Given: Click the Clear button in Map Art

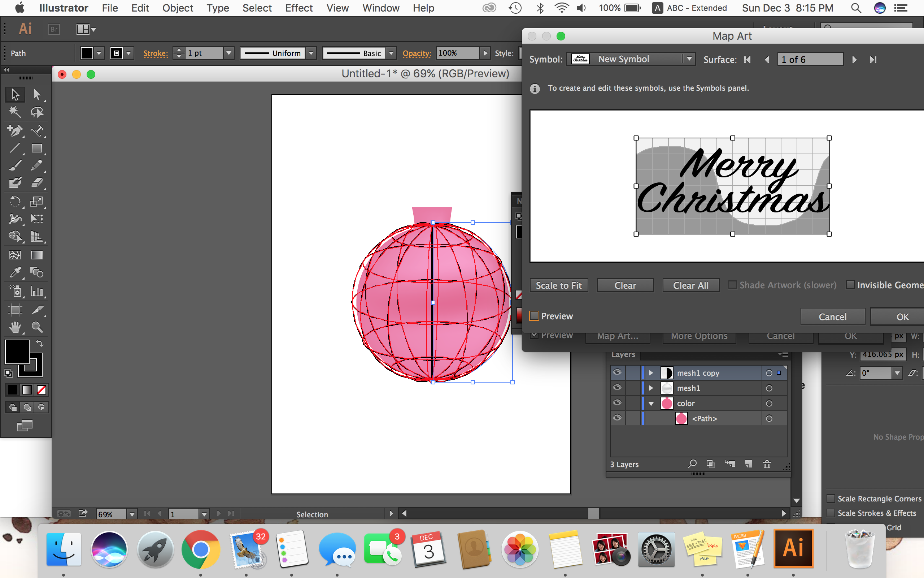Looking at the screenshot, I should click(625, 285).
